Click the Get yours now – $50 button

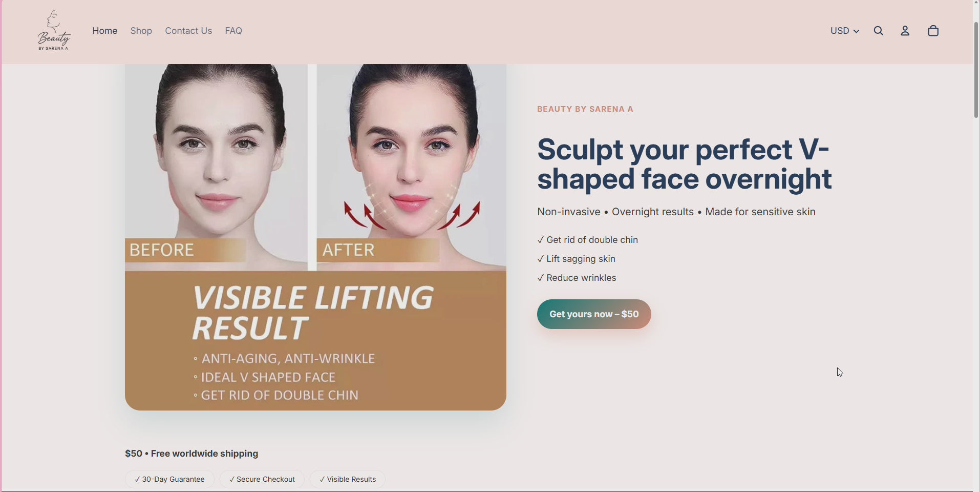pyautogui.click(x=594, y=314)
